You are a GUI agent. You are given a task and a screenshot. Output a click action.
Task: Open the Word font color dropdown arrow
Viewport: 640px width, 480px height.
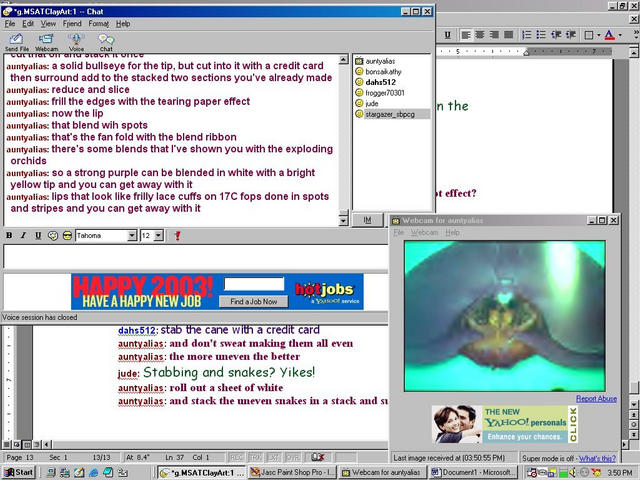620,35
